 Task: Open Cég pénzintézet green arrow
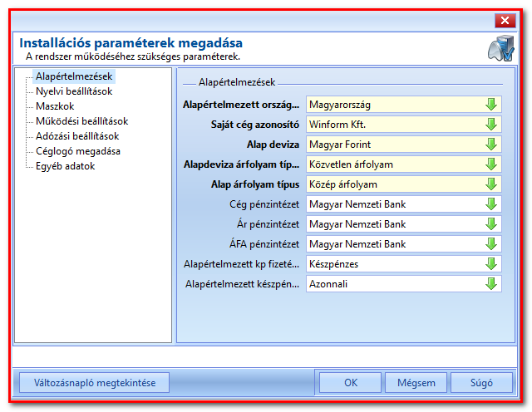pos(491,204)
